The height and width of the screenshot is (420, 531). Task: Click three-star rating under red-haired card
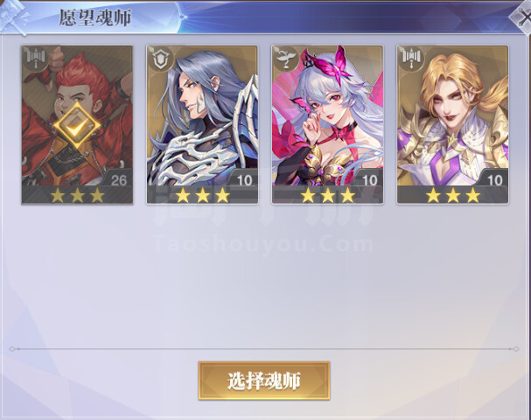[x=78, y=195]
